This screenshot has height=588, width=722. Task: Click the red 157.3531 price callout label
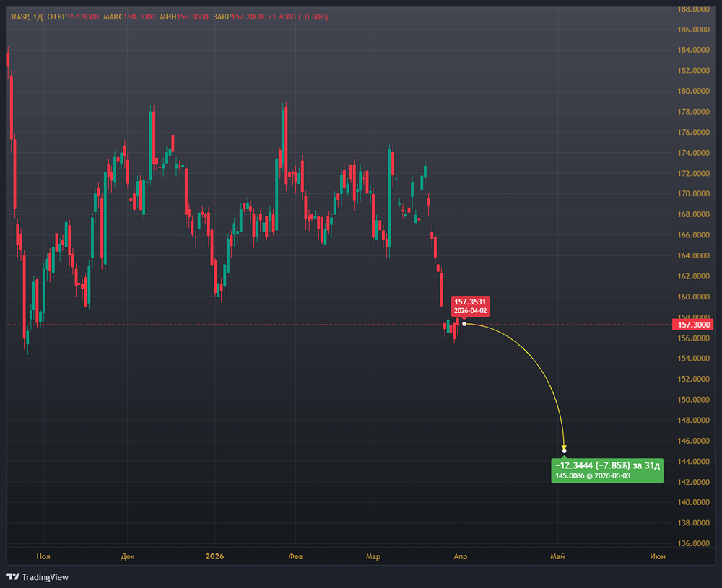pyautogui.click(x=470, y=306)
